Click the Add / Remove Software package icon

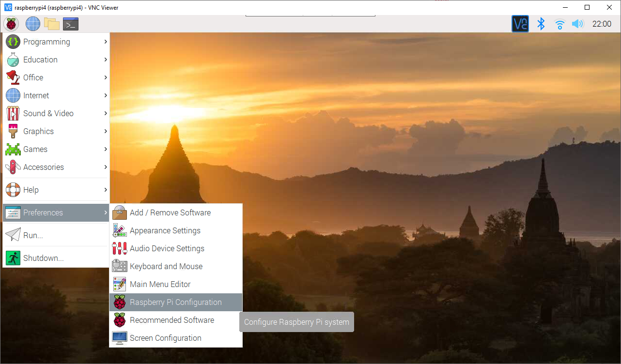point(119,212)
